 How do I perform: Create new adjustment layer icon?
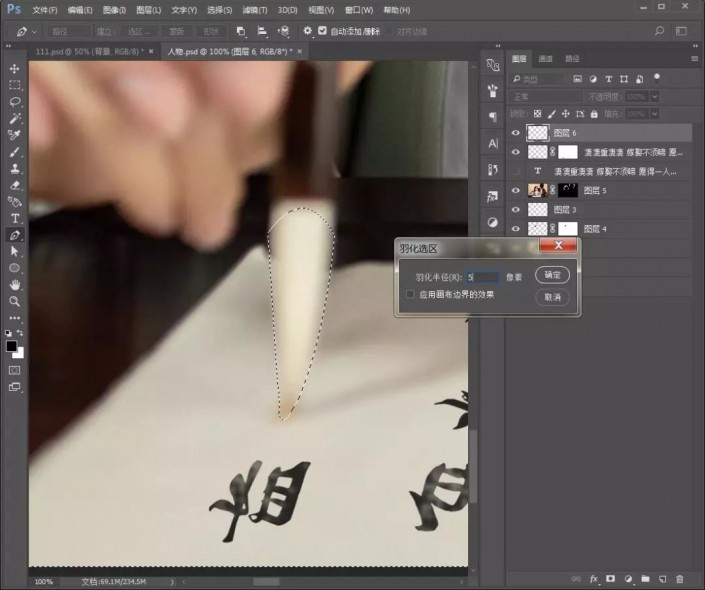628,579
